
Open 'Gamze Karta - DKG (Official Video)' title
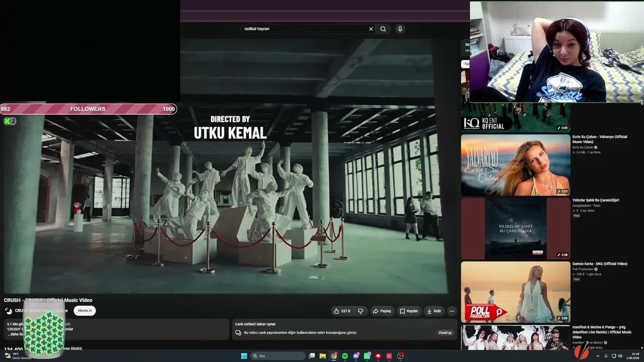coord(600,264)
